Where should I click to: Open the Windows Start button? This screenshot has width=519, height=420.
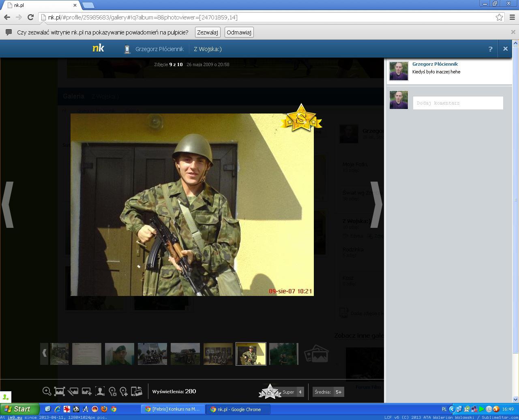[x=19, y=409]
